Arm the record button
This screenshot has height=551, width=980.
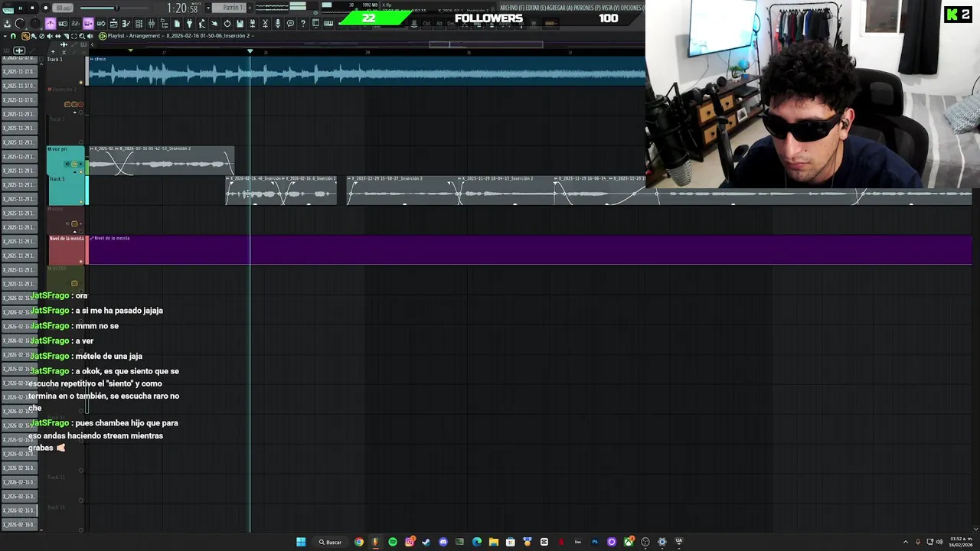(46, 8)
